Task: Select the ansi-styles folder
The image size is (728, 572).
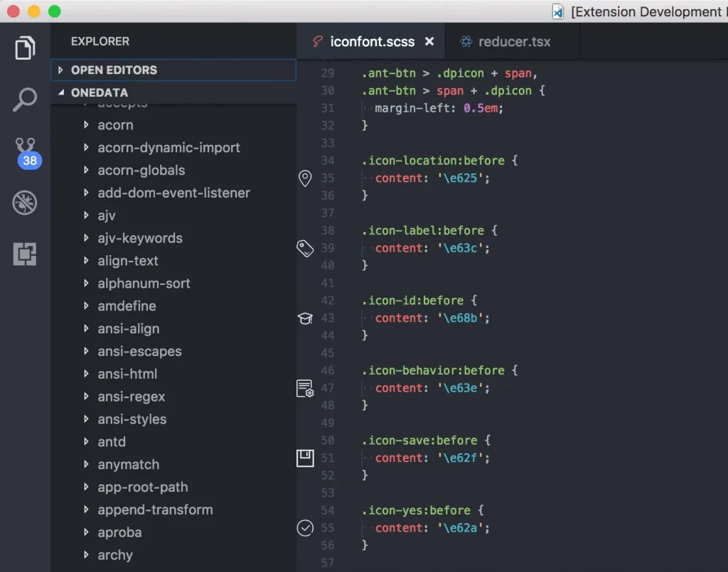Action: tap(173, 419)
